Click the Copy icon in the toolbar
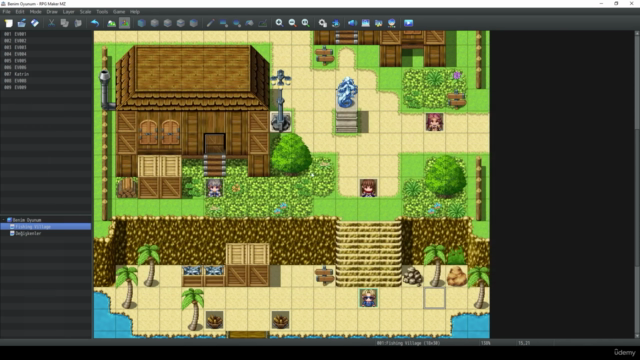The image size is (640, 360). (x=64, y=23)
